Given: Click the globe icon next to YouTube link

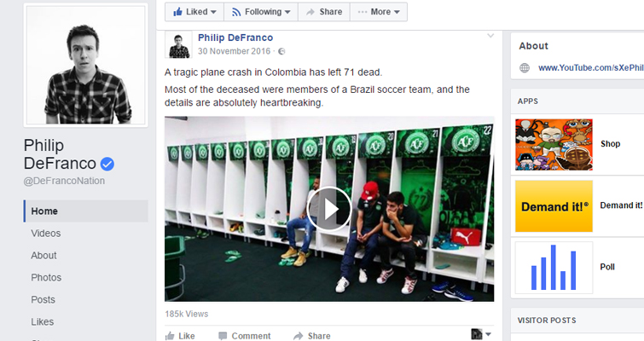Looking at the screenshot, I should click(525, 68).
